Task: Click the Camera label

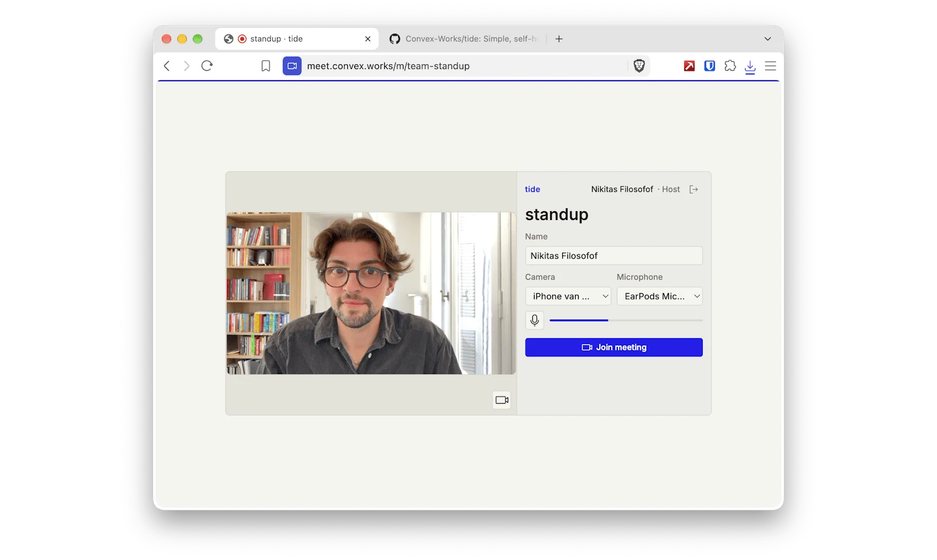Action: [x=540, y=277]
